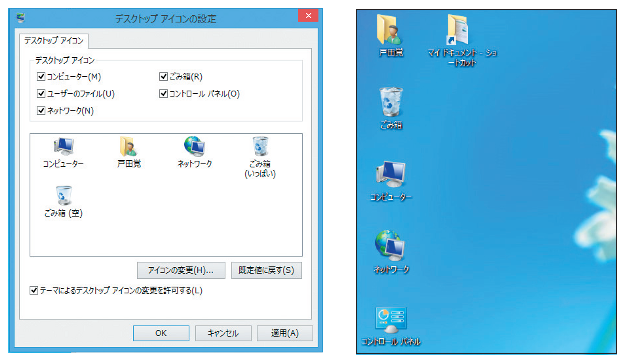Uncheck the コンピューター(M) checkbox
Image resolution: width=625 pixels, height=362 pixels.
pos(41,76)
